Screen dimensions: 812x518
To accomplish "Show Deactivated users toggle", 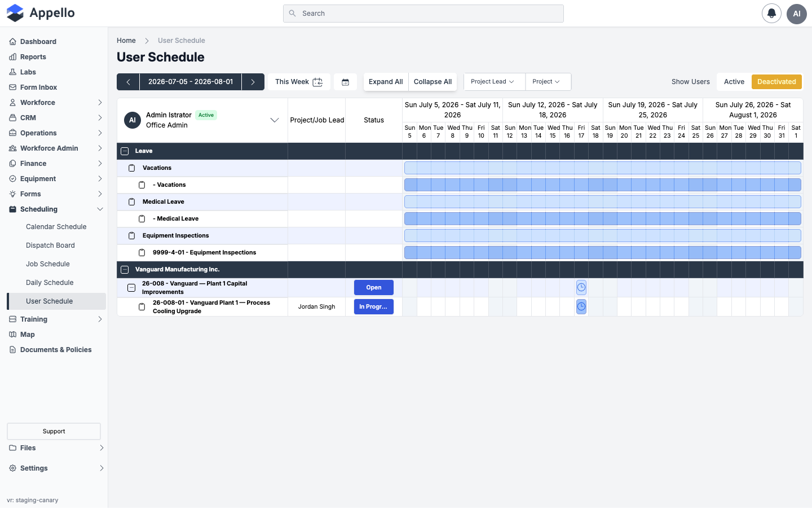I will coord(776,82).
